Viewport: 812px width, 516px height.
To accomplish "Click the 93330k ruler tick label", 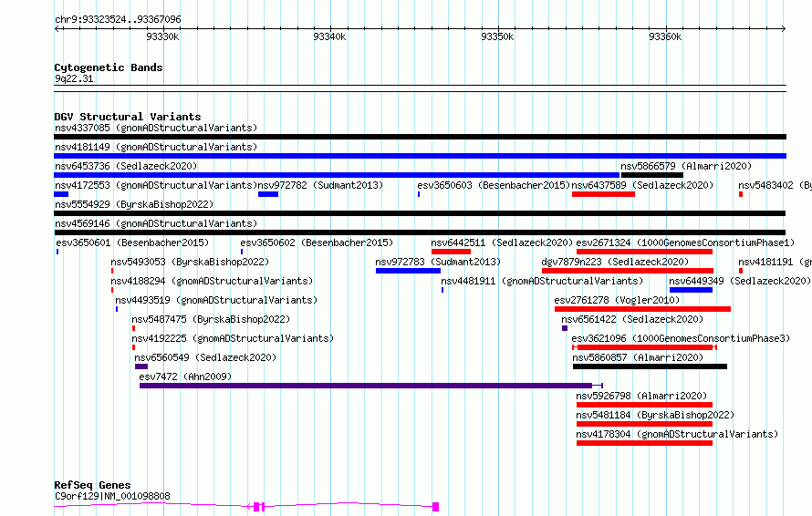I will coord(162,36).
